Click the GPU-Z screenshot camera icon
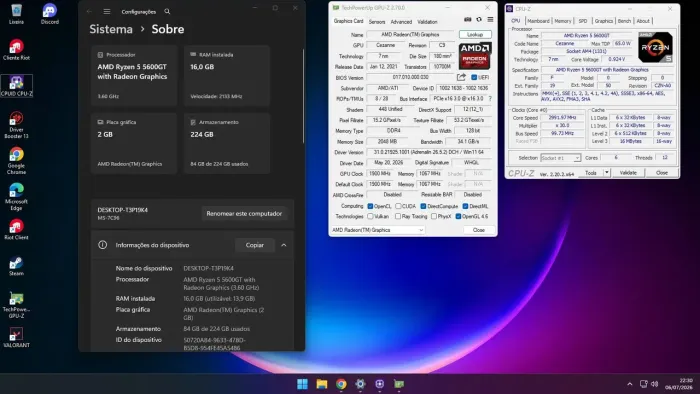Screen dimensions: 700x394 point(467,20)
